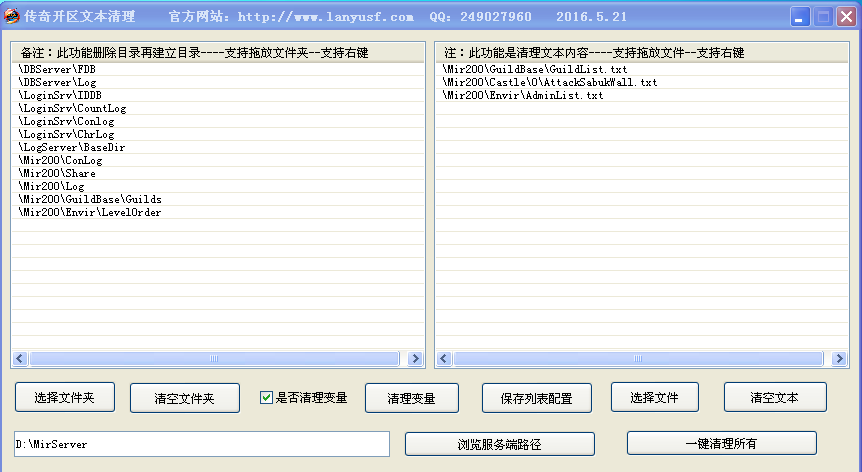Minimize the window
The height and width of the screenshot is (472, 862).
(x=801, y=17)
